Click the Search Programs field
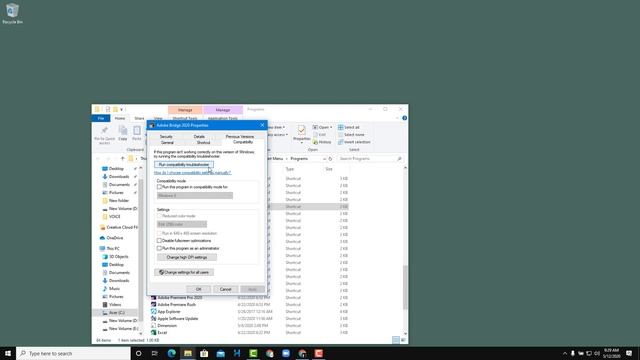Image resolution: width=640 pixels, height=360 pixels. tap(370, 159)
